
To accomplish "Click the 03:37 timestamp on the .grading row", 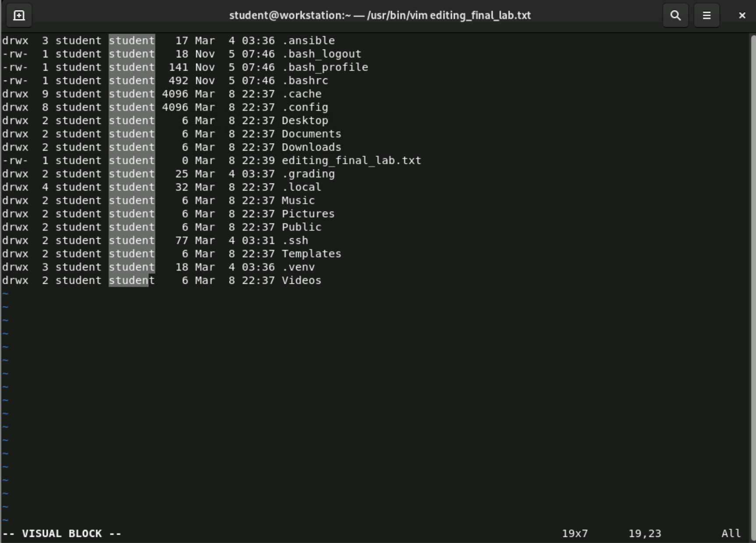I will point(258,174).
